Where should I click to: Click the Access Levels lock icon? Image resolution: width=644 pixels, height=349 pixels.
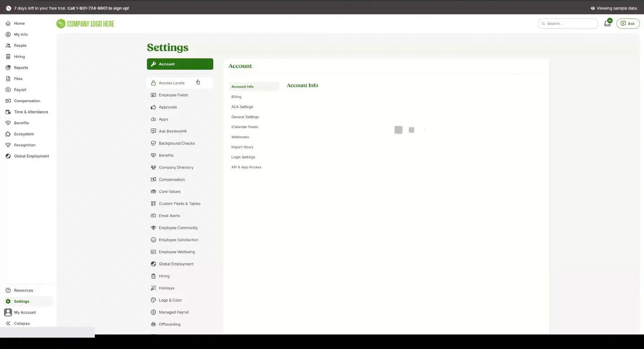click(153, 83)
